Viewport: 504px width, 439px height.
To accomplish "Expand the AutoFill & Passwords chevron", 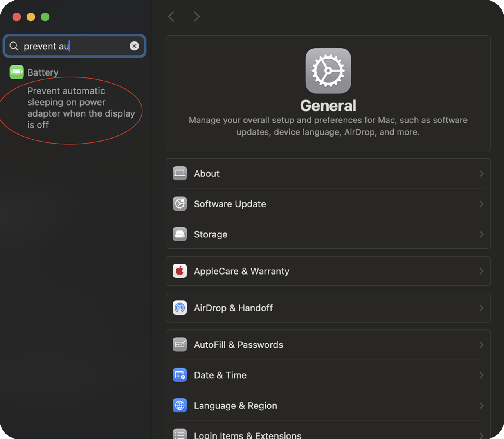I will click(x=481, y=345).
